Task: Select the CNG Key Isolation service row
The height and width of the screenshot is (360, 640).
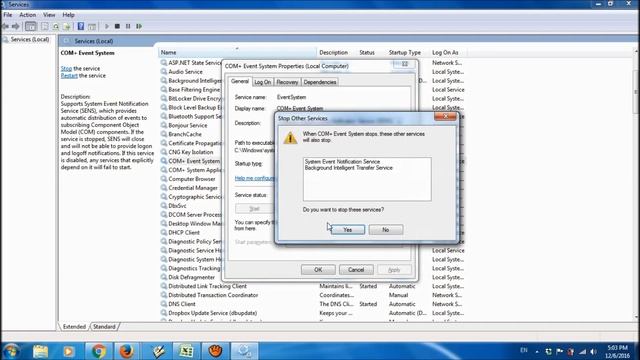Action: 191,152
